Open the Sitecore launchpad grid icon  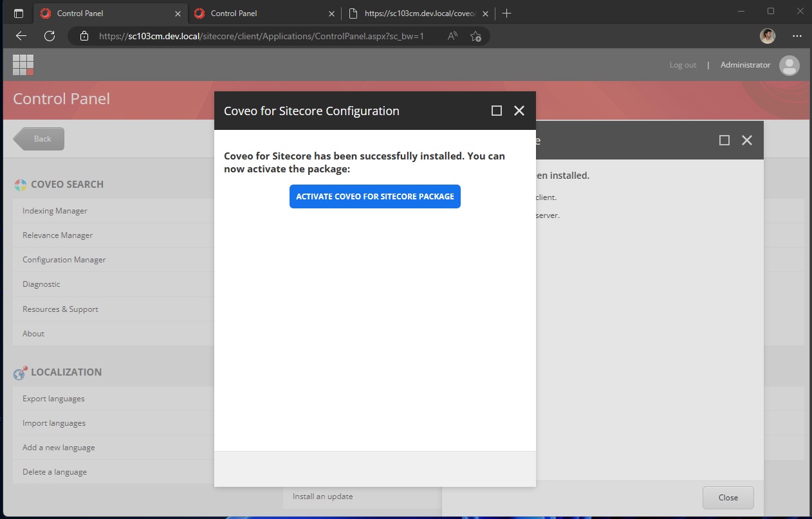coord(23,65)
